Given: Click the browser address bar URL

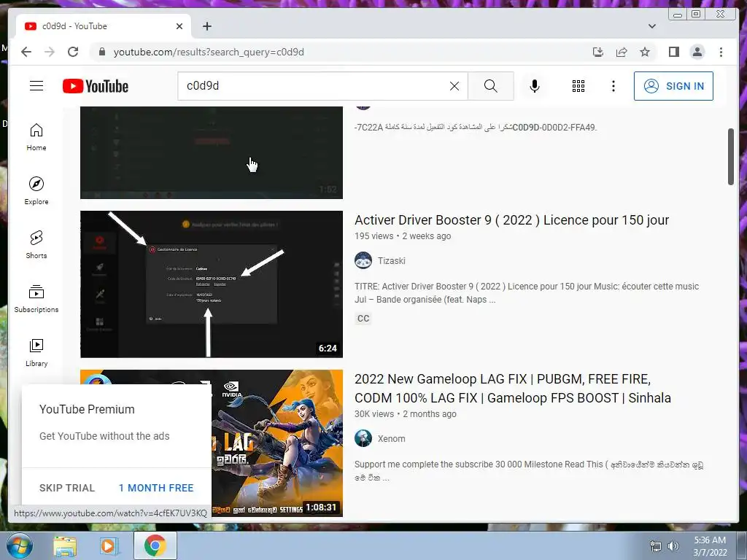Looking at the screenshot, I should point(209,52).
